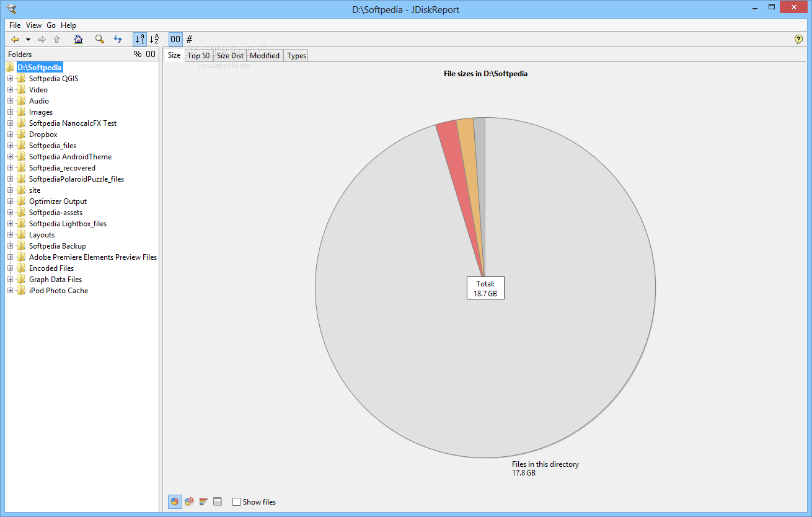This screenshot has height=517, width=812.
Task: Switch to pie chart view icon
Action: pyautogui.click(x=175, y=502)
